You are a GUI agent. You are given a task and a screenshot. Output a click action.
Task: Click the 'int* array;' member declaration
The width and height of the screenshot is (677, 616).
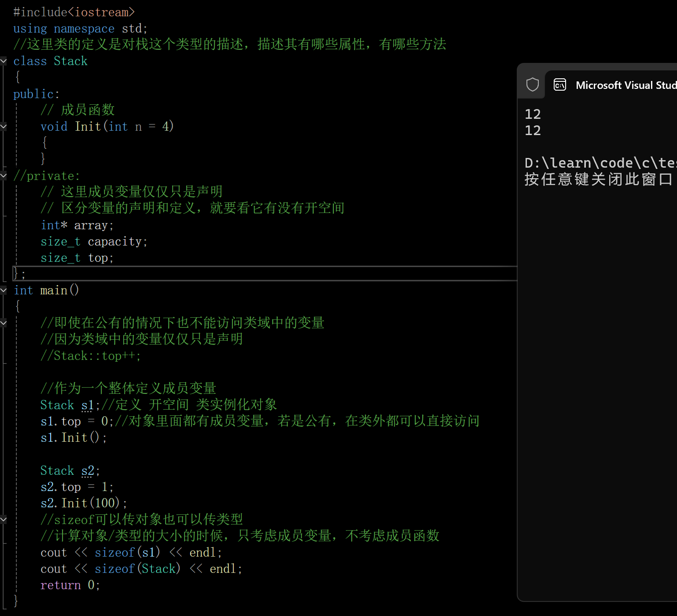pyautogui.click(x=77, y=225)
